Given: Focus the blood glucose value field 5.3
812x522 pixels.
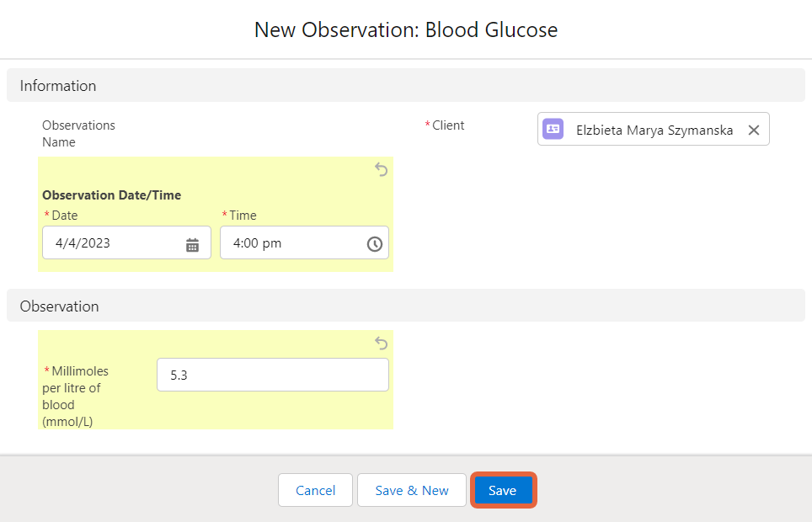Looking at the screenshot, I should click(272, 375).
